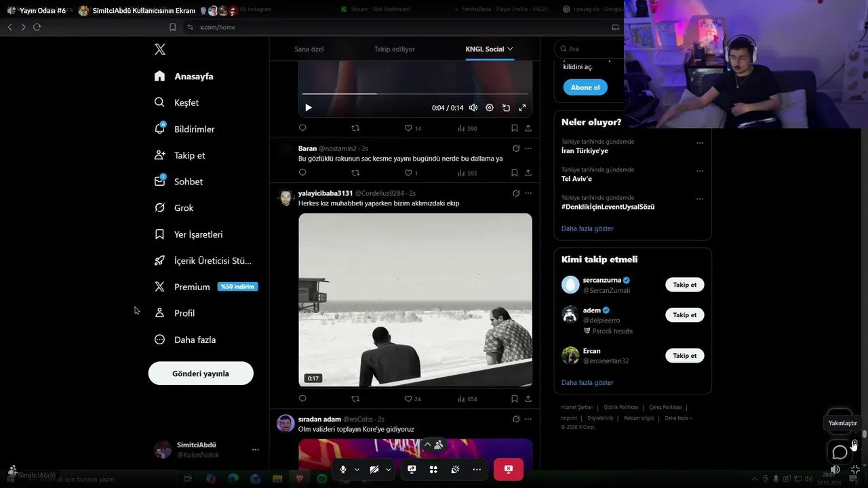The image size is (868, 488).
Task: Open yalayicibaba3131's profile avatar
Action: [285, 197]
